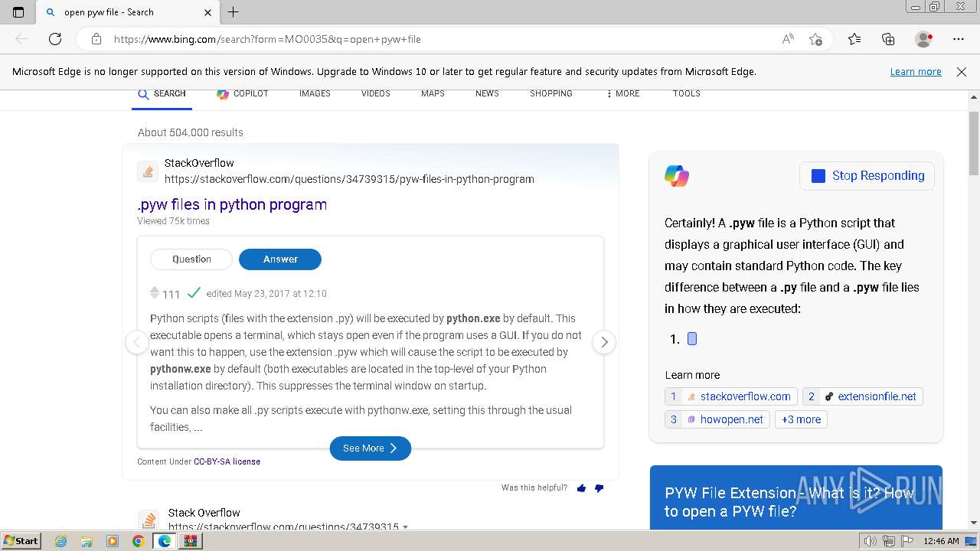
Task: Switch to Microsoft Edge taskbar button
Action: [x=165, y=541]
